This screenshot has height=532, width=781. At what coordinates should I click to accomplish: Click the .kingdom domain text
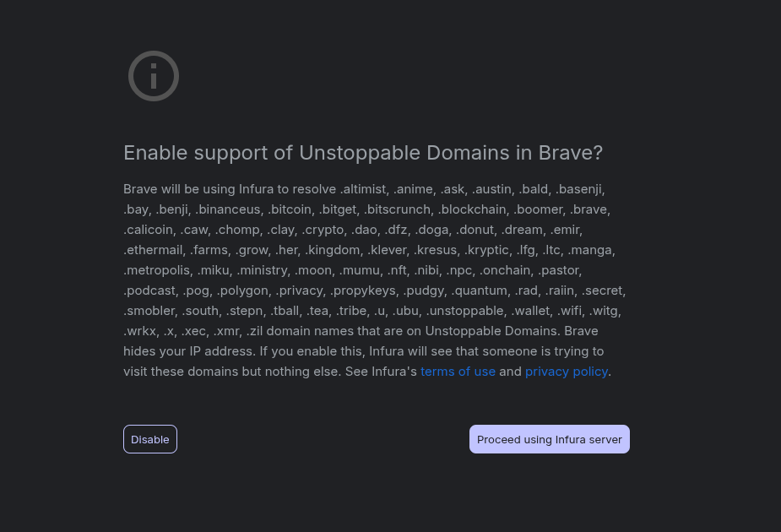point(332,250)
